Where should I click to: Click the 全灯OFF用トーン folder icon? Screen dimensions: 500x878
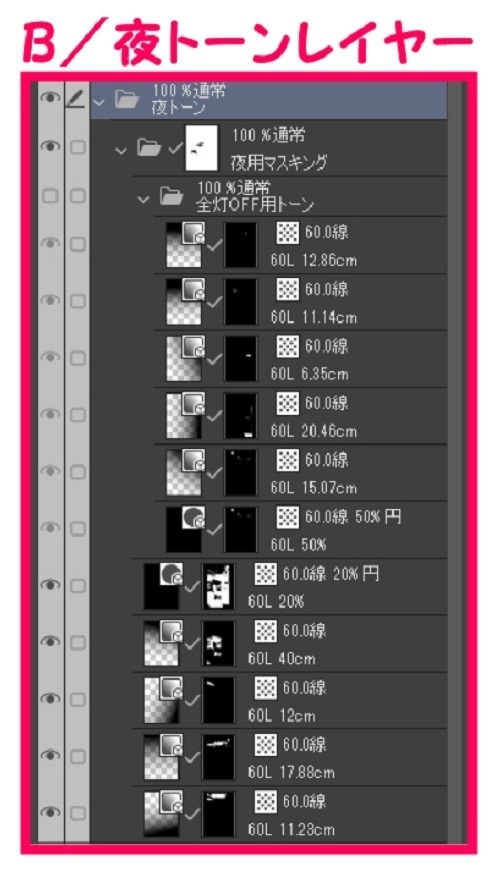(172, 196)
